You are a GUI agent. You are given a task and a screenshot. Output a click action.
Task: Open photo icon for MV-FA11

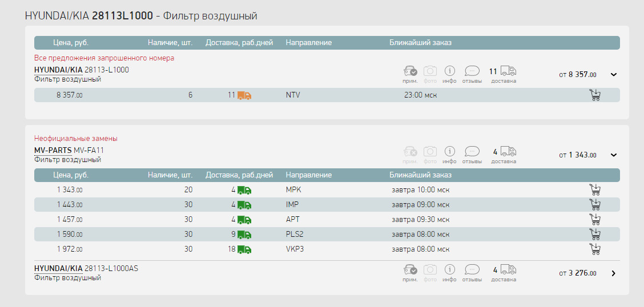click(430, 151)
